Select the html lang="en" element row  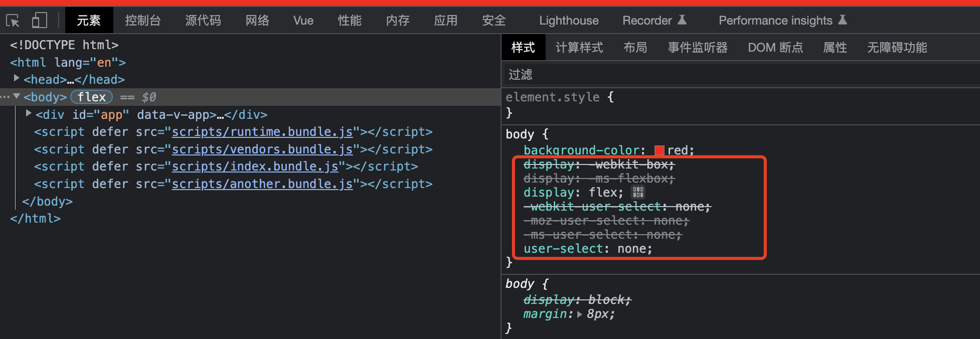click(68, 62)
